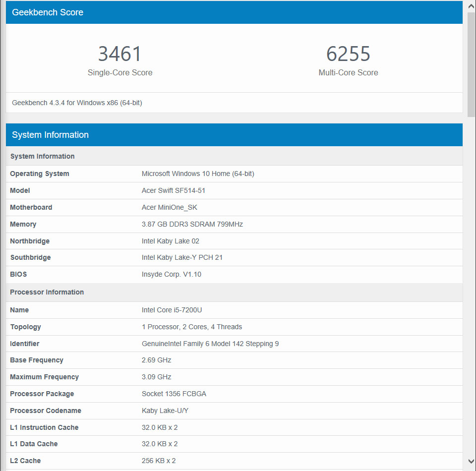The width and height of the screenshot is (476, 471).
Task: Click the Geekbench Score header
Action: (234, 12)
